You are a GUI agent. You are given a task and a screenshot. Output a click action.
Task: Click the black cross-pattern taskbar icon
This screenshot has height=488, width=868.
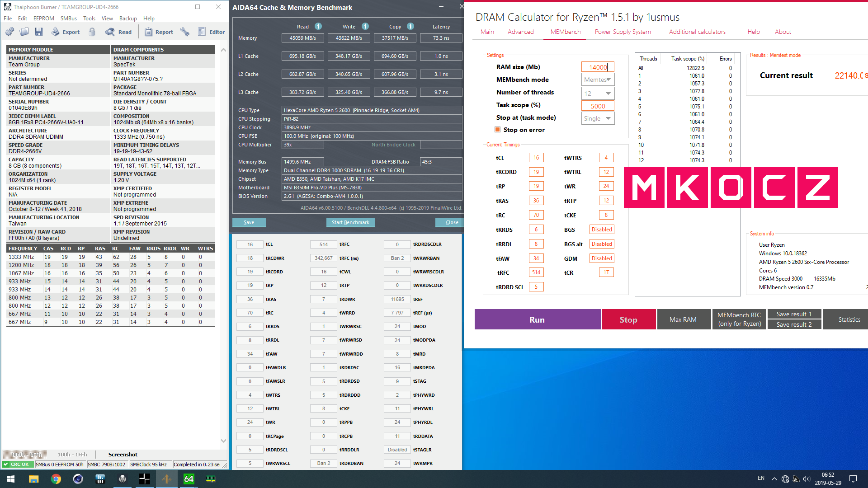[x=145, y=479]
